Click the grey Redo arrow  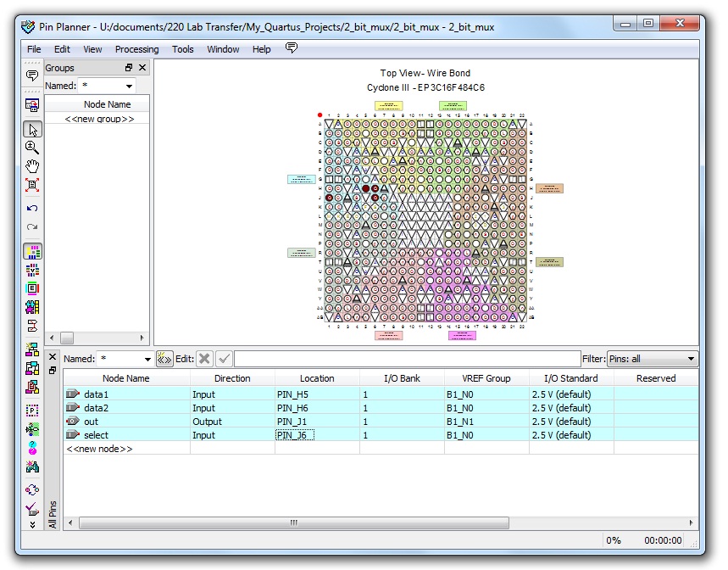pyautogui.click(x=32, y=226)
